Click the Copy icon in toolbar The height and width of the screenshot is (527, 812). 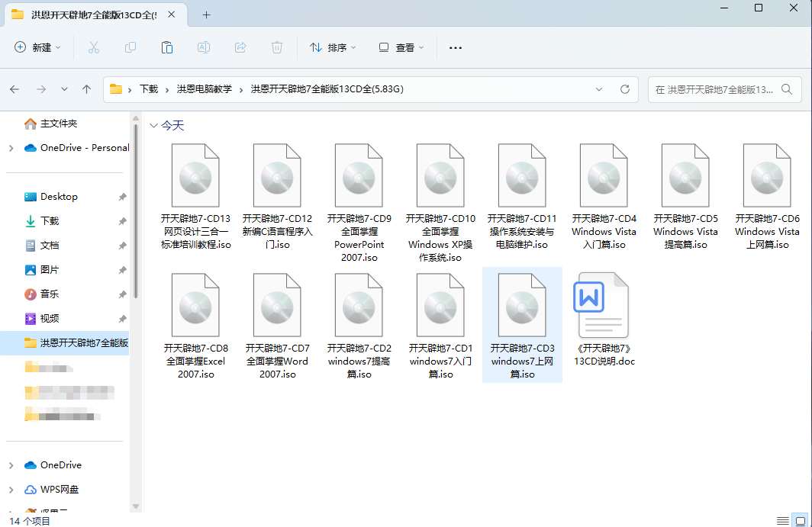[130, 47]
